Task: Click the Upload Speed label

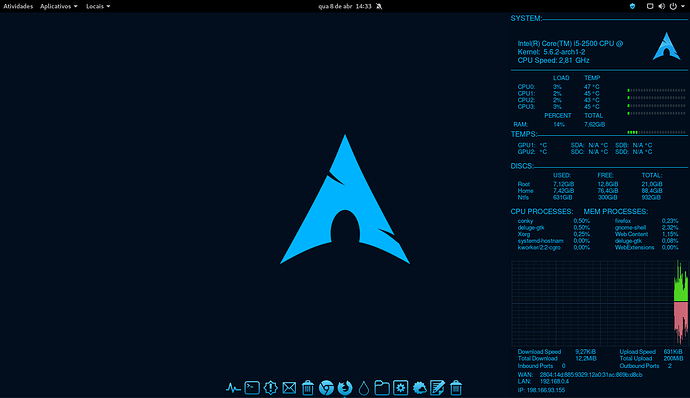Action: (x=638, y=352)
